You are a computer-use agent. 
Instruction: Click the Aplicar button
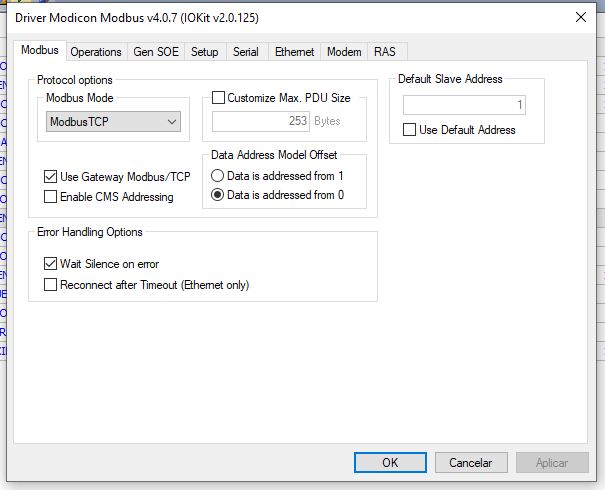[552, 462]
